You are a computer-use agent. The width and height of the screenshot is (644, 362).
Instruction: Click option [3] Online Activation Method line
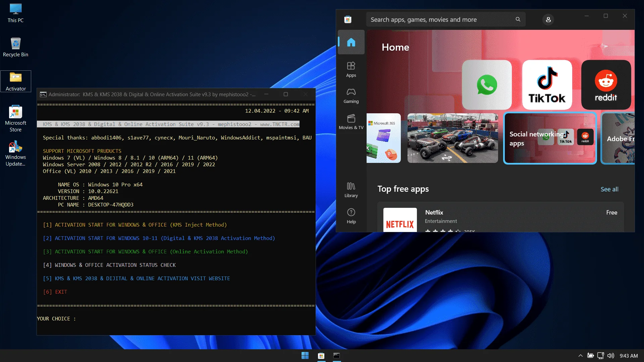coord(145,252)
